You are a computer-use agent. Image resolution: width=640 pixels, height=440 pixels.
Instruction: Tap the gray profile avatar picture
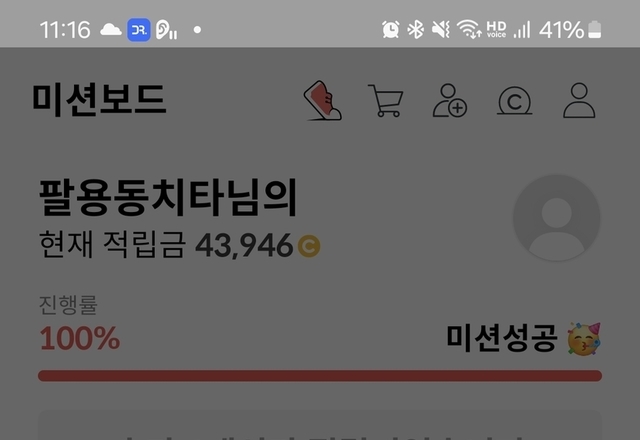coord(557,218)
